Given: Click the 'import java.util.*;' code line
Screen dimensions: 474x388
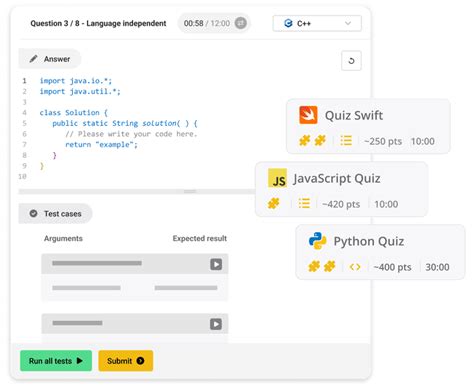Looking at the screenshot, I should (80, 91).
